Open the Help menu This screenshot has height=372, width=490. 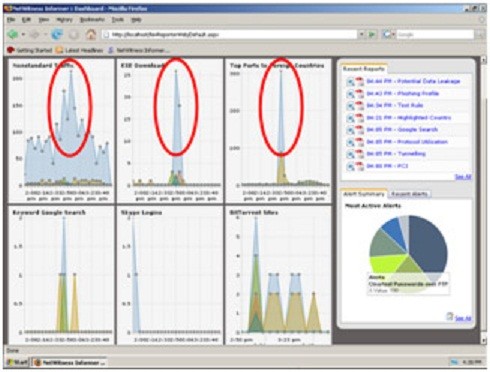[x=136, y=20]
